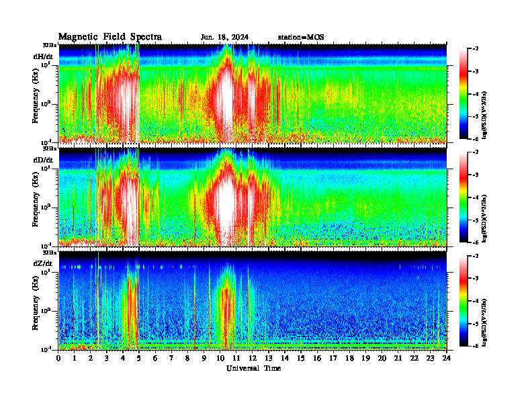Viewport: 532px width, 411px height.
Task: Select the date "Jun. 18, 2024"
Action: (x=224, y=38)
